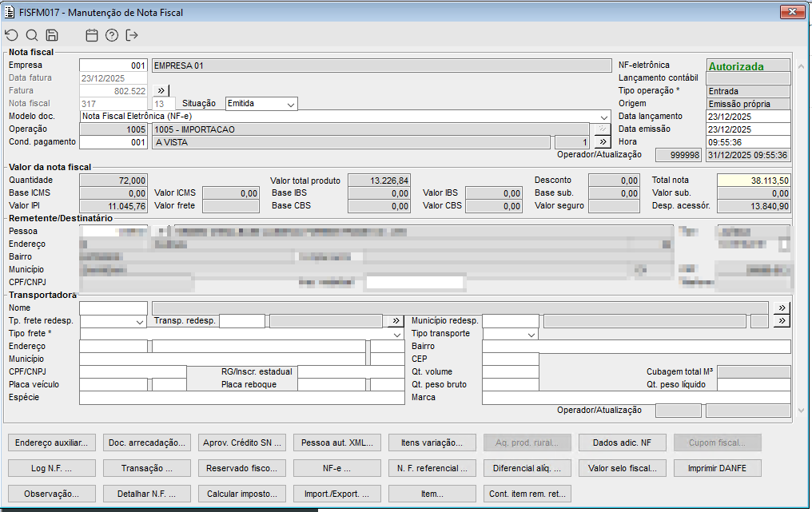812x512 pixels.
Task: Click the arrow button next to Cond. pagamento
Action: [603, 142]
